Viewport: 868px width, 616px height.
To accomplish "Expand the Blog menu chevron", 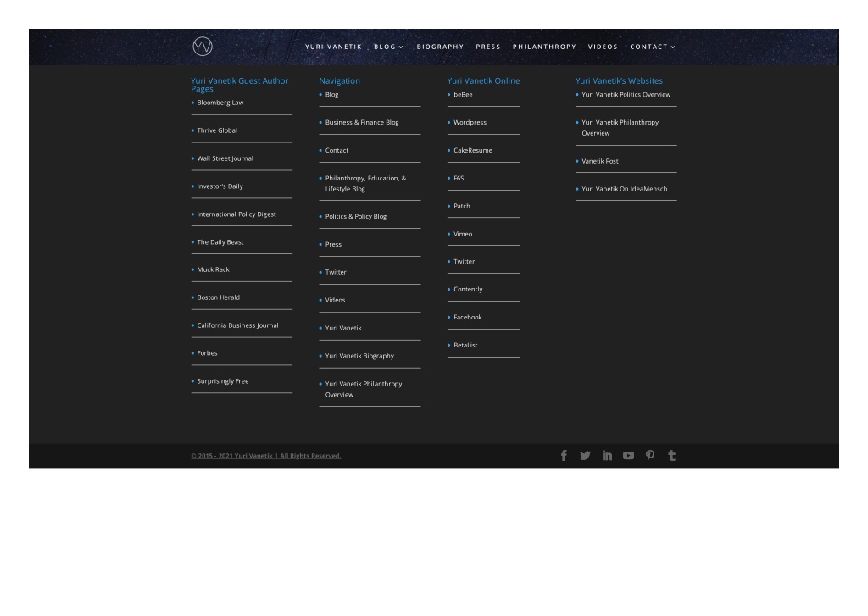I will pyautogui.click(x=401, y=47).
